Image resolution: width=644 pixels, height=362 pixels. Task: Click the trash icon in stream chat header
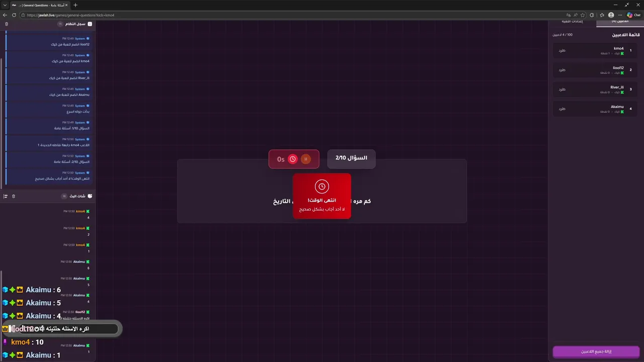coord(14,196)
